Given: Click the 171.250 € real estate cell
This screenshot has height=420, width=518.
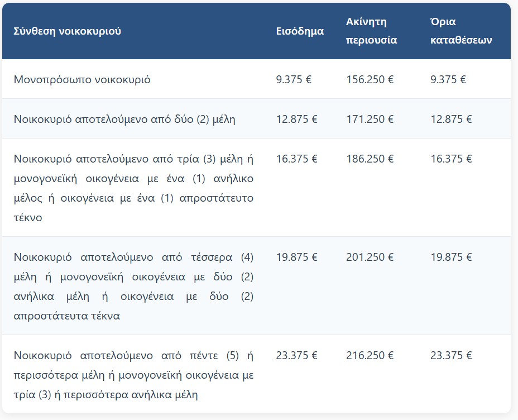Looking at the screenshot, I should (370, 119).
